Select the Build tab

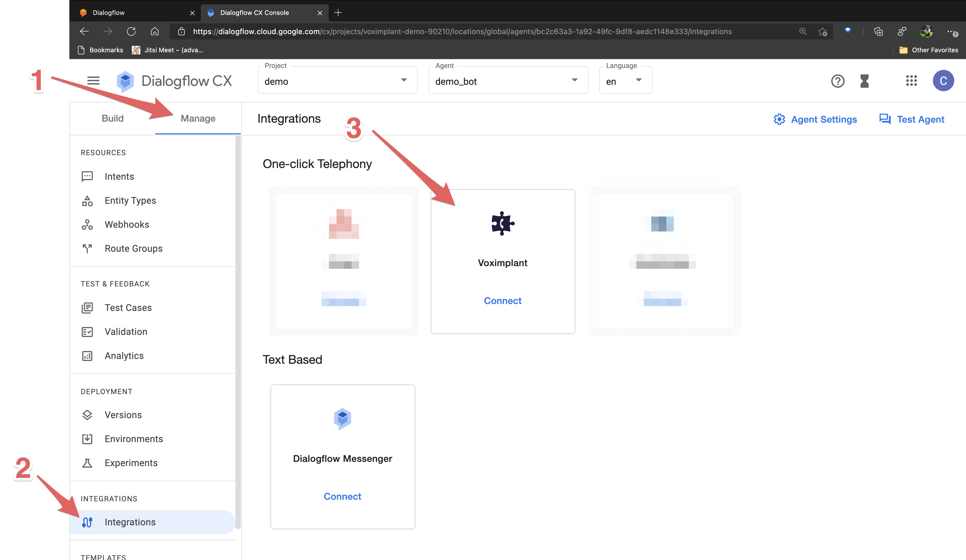[x=112, y=118]
